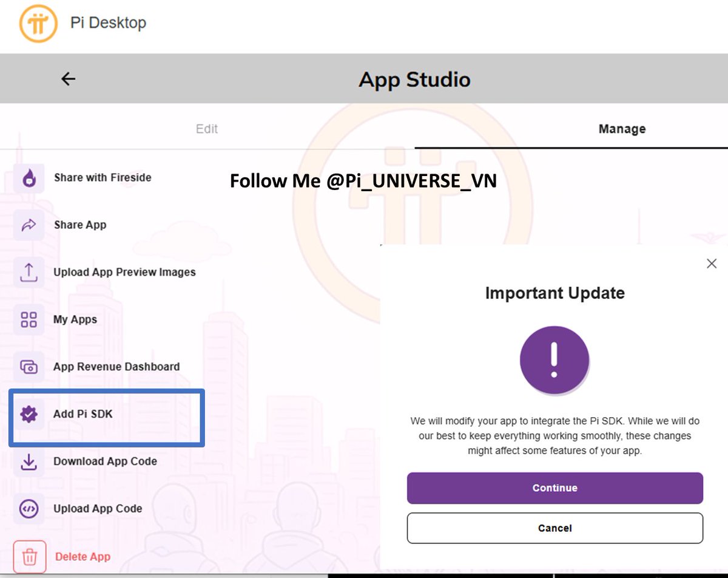Go back using the arrow icon
Image resolution: width=728 pixels, height=578 pixels.
point(68,79)
